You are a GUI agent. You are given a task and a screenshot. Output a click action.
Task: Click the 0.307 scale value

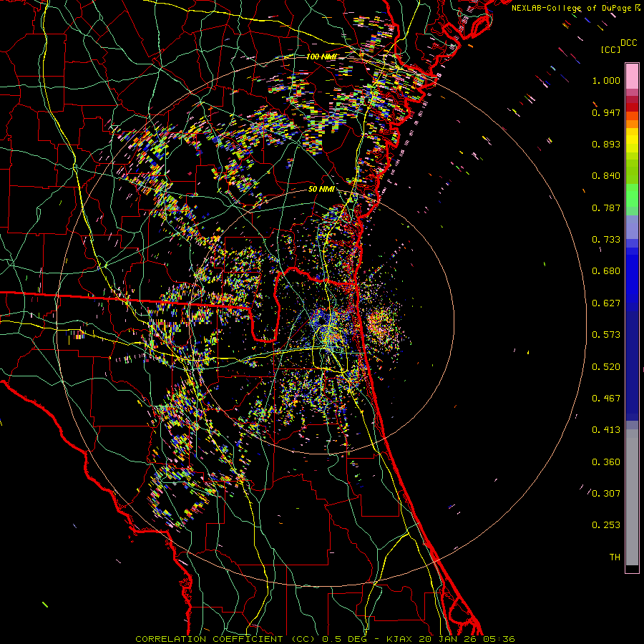click(606, 494)
